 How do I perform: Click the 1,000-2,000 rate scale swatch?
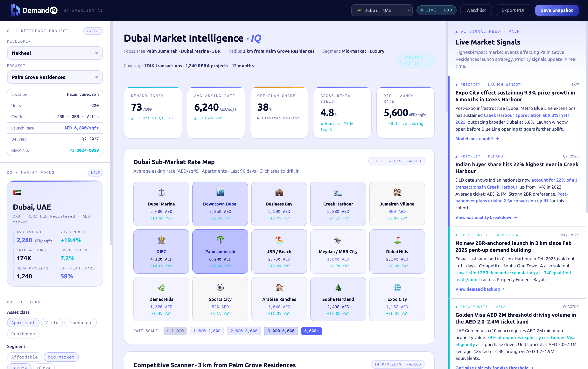tap(207, 331)
